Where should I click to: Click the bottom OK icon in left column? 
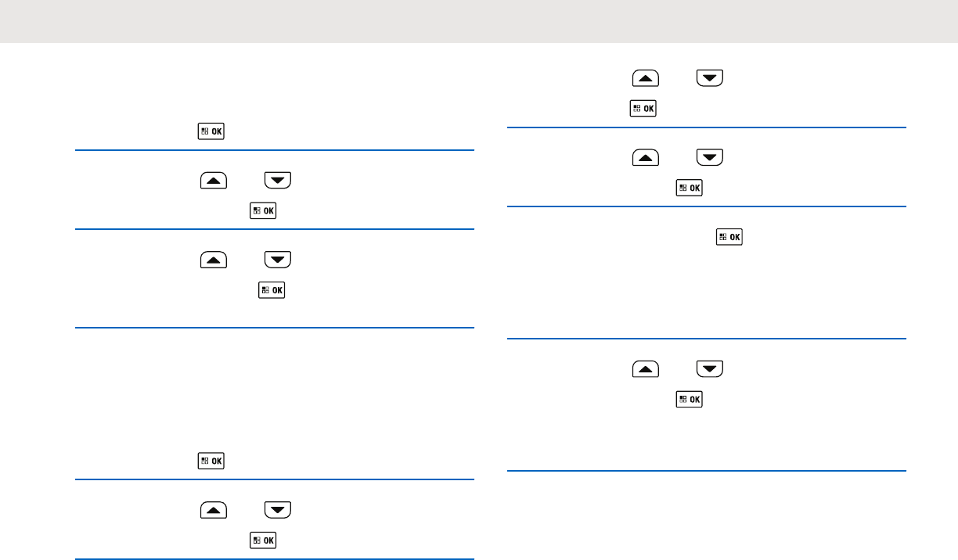pos(264,540)
